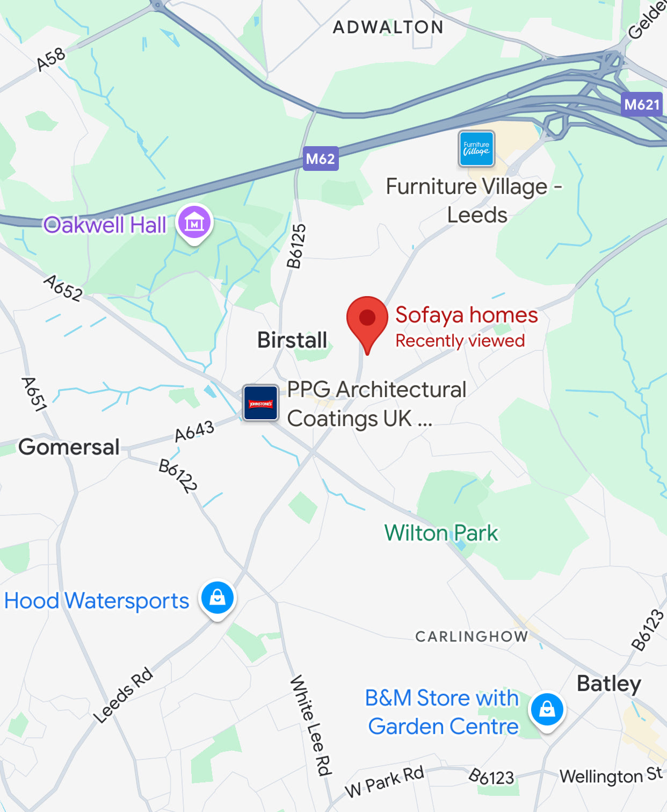Click the Batley town label

point(609,684)
